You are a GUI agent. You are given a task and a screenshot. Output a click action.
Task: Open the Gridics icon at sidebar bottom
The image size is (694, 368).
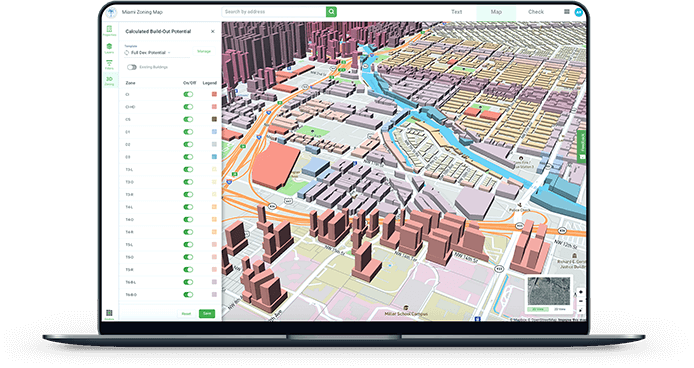pos(109,314)
